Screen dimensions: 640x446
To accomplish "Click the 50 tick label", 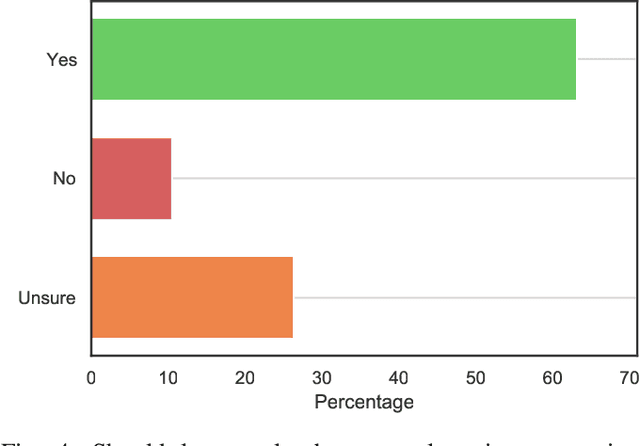I will [476, 377].
